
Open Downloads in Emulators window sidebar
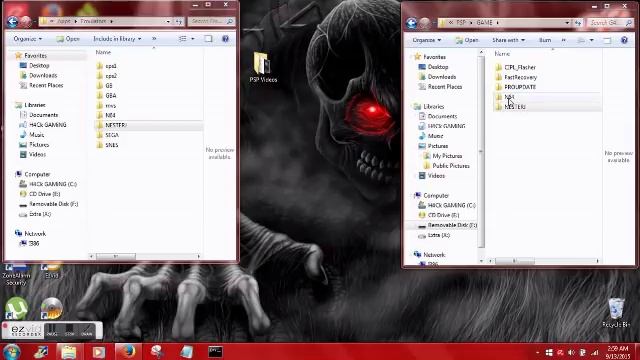(x=43, y=76)
